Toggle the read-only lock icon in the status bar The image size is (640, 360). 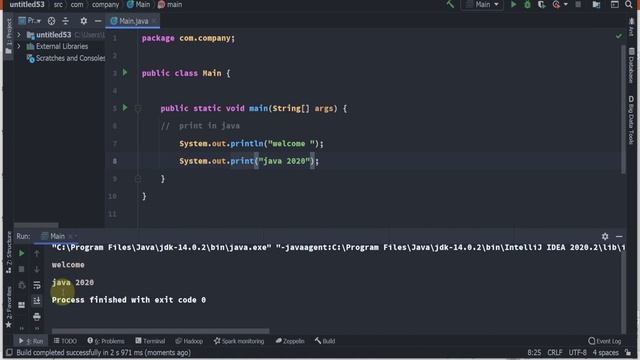point(628,353)
